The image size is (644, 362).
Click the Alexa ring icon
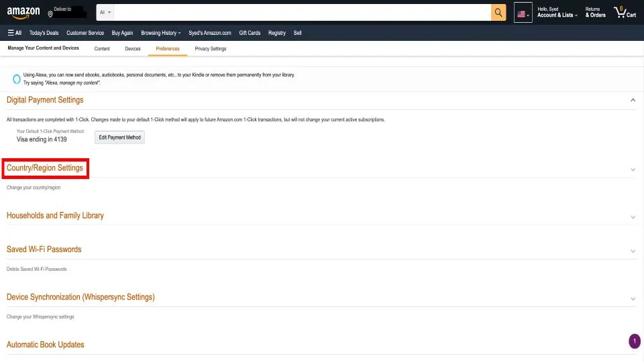coord(16,79)
